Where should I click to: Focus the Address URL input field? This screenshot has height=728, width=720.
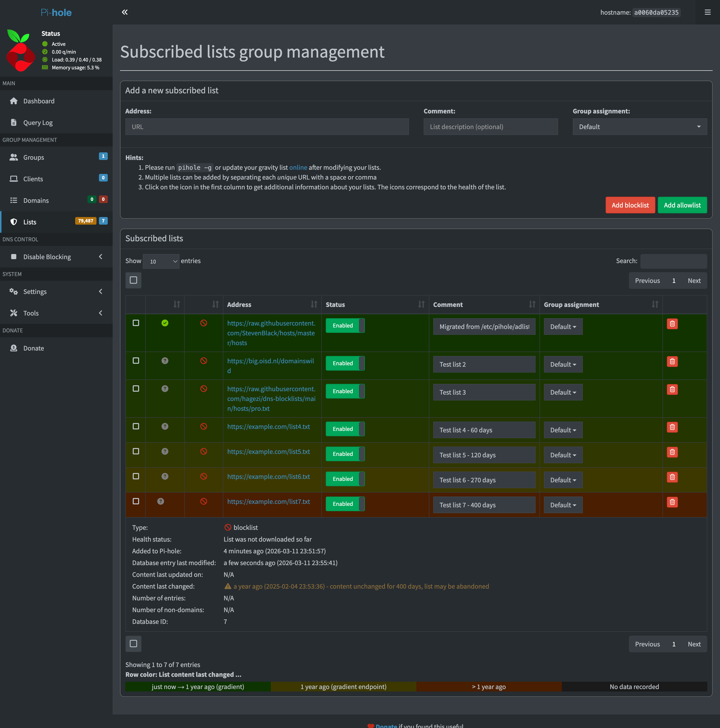[x=267, y=127]
